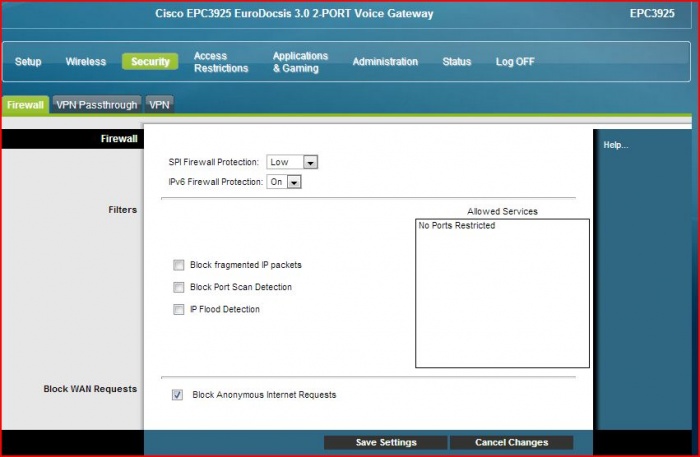Viewport: 700px width, 457px height.
Task: Open Applications & Gaming menu
Action: (x=300, y=62)
